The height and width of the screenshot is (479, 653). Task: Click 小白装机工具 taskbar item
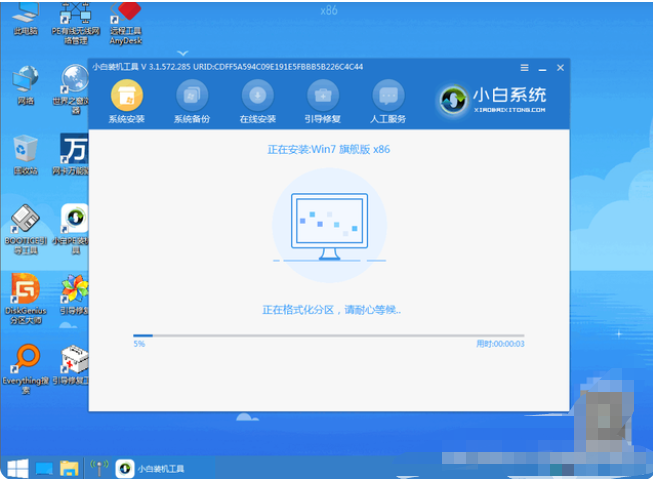pos(150,468)
